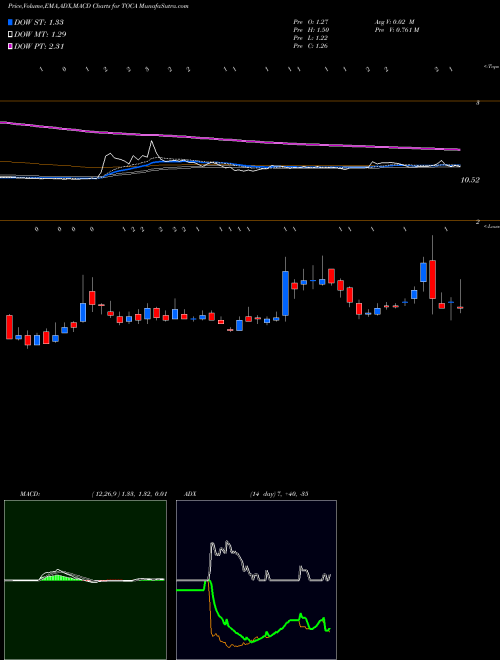Click the 'Pre C: 1.26' value
500x660 pixels.
pyautogui.click(x=311, y=46)
